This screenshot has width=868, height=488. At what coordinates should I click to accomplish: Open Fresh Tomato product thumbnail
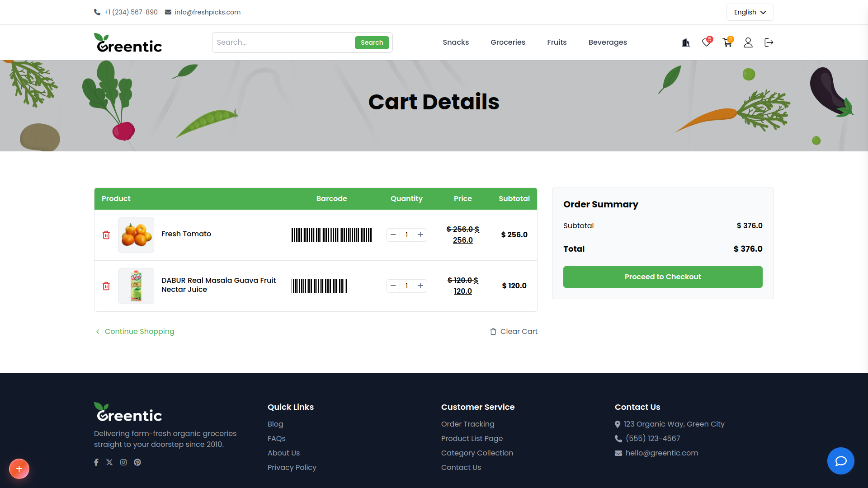click(x=136, y=235)
